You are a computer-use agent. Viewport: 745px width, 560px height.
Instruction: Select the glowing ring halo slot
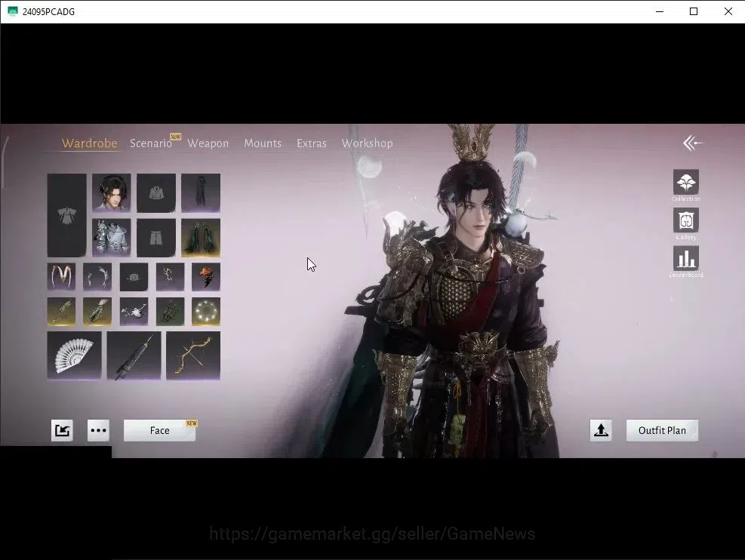click(206, 312)
